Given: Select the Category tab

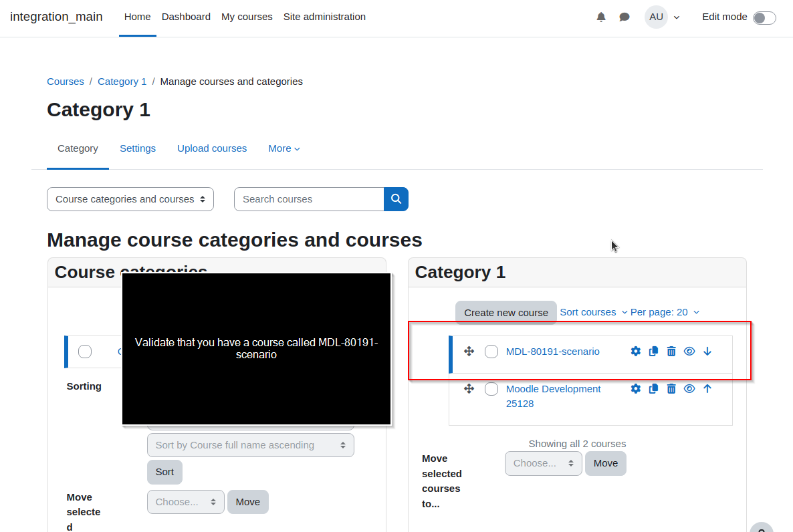Looking at the screenshot, I should pyautogui.click(x=78, y=148).
